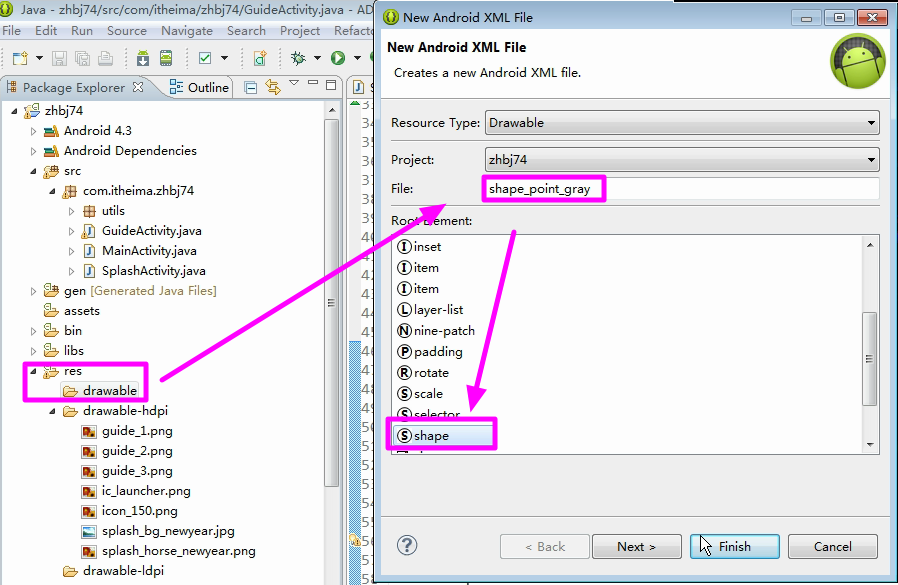This screenshot has width=898, height=585.
Task: Maximize the Package Explorer view
Action: [331, 85]
